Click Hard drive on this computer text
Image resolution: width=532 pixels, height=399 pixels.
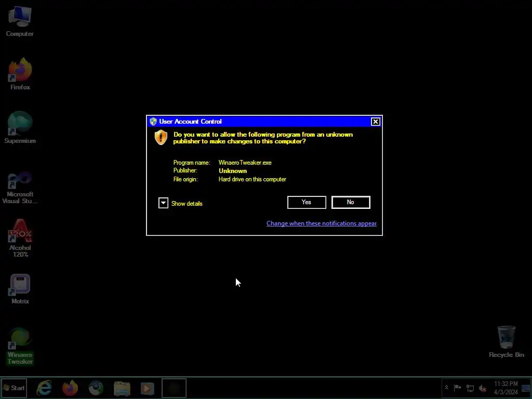click(x=252, y=179)
